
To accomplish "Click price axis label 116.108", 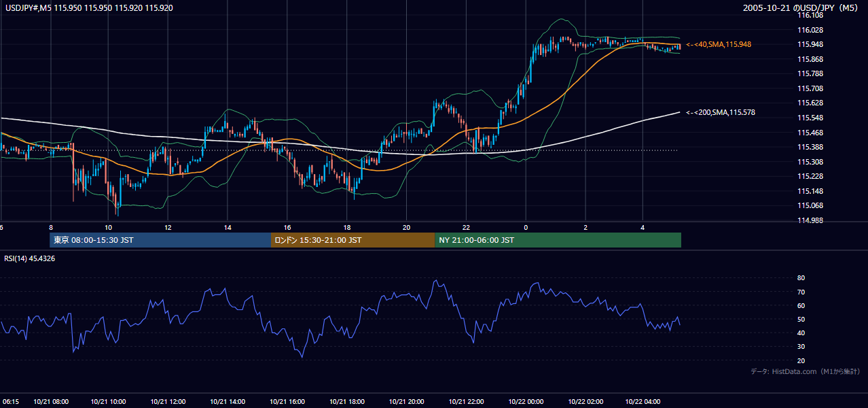I will (810, 15).
